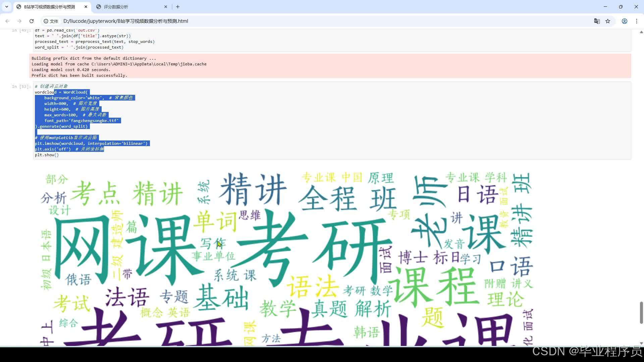644x362 pixels.
Task: Click the file info icon in address bar
Action: click(x=51, y=21)
